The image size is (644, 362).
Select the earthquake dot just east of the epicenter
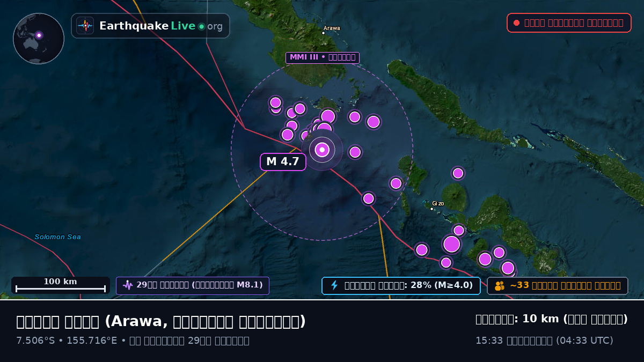click(355, 152)
